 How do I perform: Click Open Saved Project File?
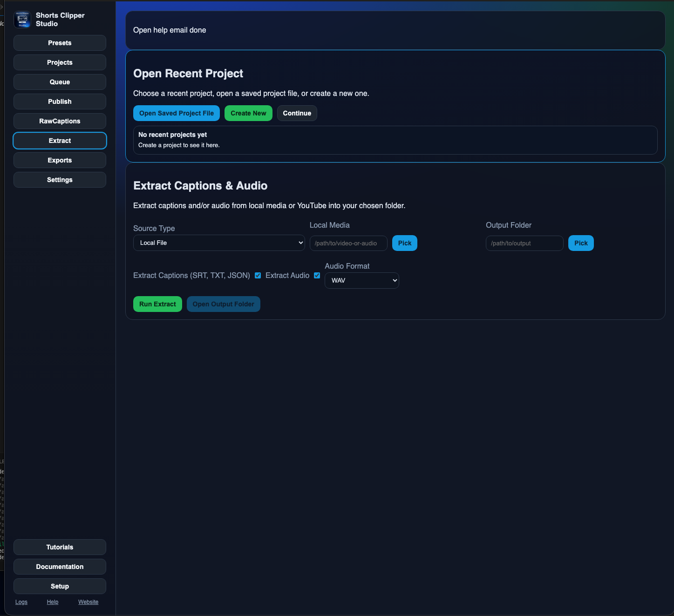pos(177,113)
